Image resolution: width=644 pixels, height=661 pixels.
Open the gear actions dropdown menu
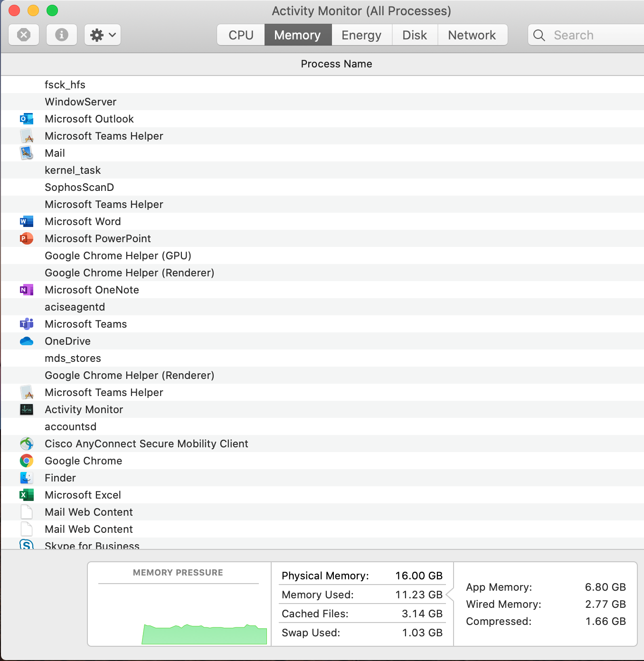103,35
